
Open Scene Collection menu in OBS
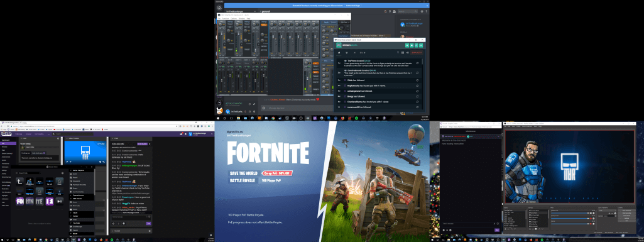(x=527, y=126)
